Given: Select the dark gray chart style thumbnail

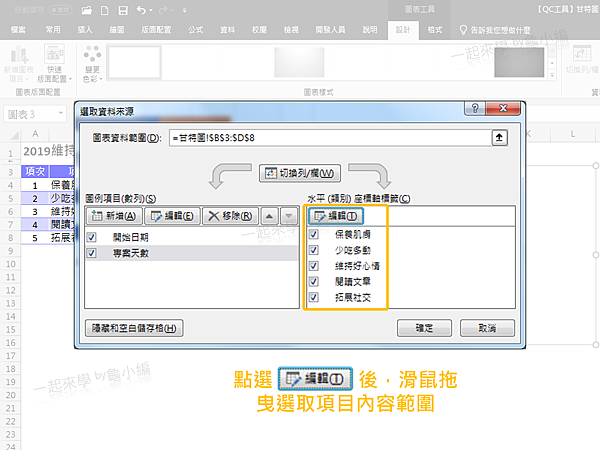Looking at the screenshot, I should [519, 62].
